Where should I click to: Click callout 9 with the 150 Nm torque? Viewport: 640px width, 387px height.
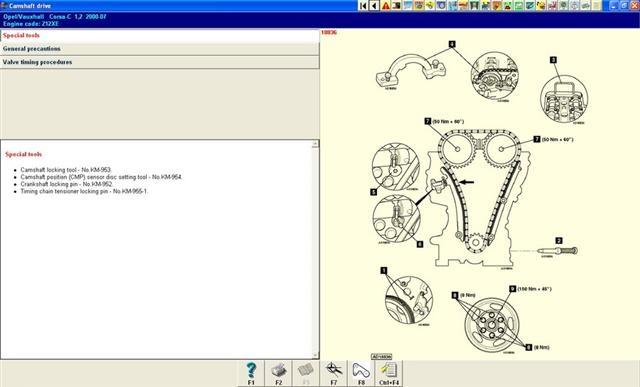click(513, 289)
